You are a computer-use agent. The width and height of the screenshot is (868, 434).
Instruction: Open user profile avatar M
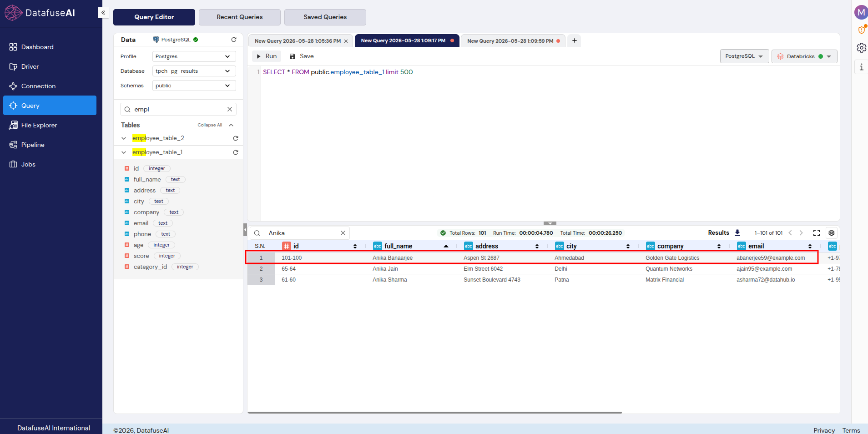tap(861, 12)
